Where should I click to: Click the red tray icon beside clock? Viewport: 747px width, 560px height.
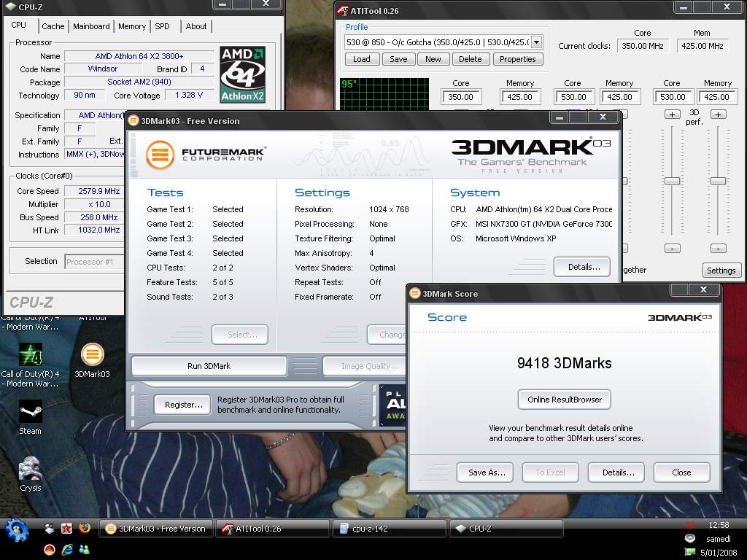(x=689, y=525)
